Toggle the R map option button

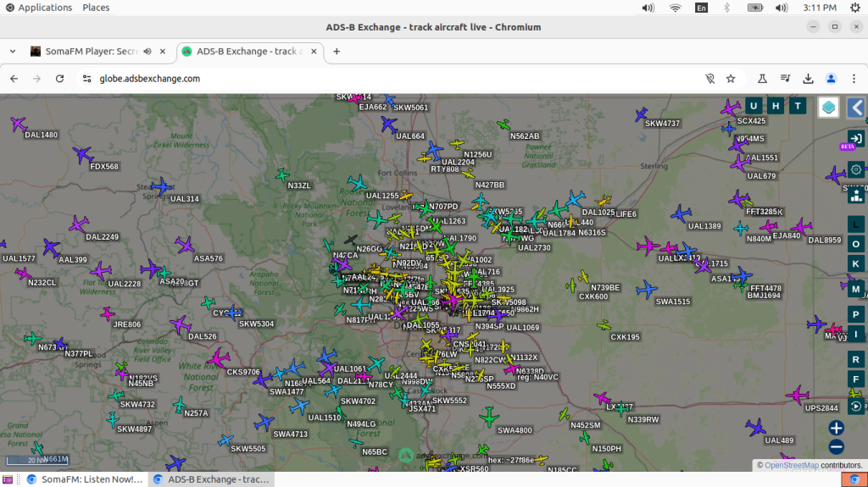pos(856,360)
